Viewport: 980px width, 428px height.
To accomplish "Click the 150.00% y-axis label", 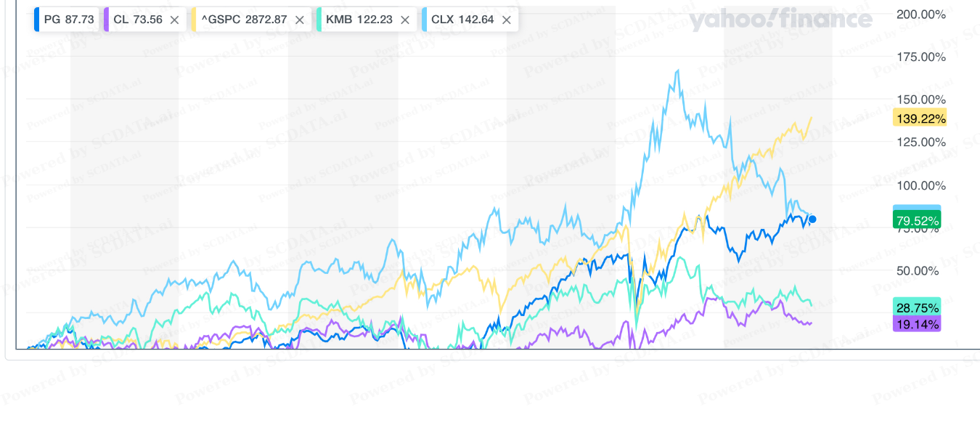I will tap(921, 100).
